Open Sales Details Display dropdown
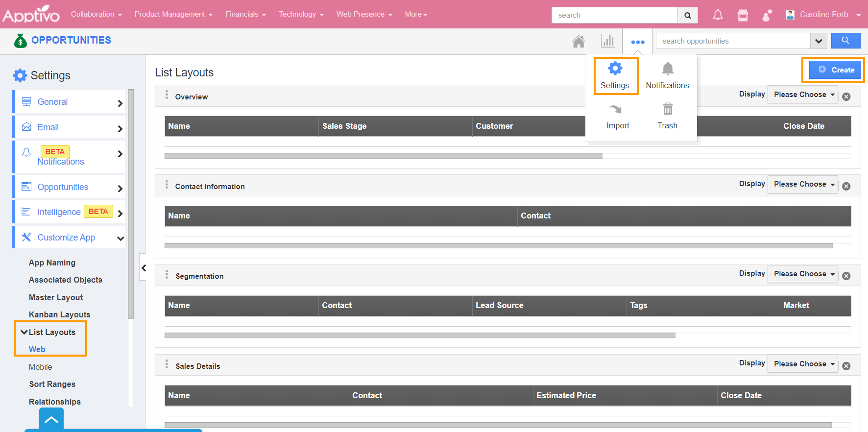The height and width of the screenshot is (432, 868). [802, 364]
